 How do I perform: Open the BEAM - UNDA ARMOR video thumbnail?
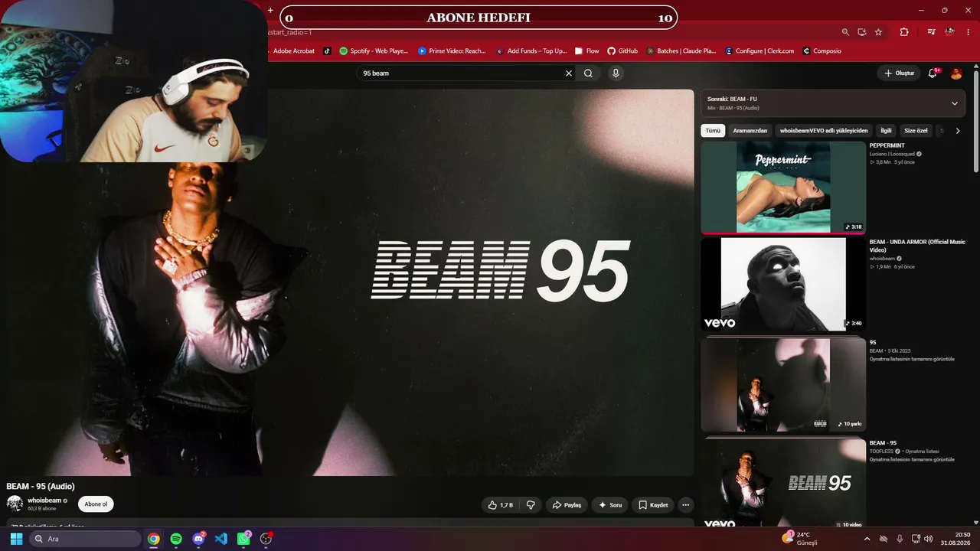point(783,284)
